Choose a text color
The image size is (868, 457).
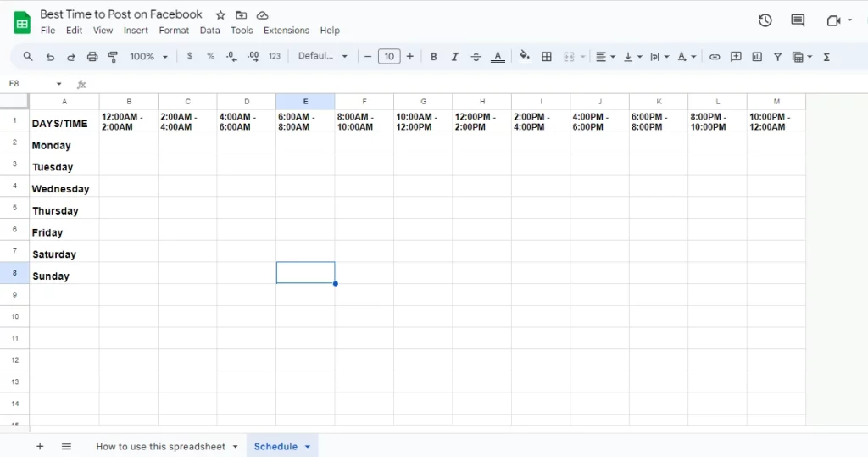point(498,57)
